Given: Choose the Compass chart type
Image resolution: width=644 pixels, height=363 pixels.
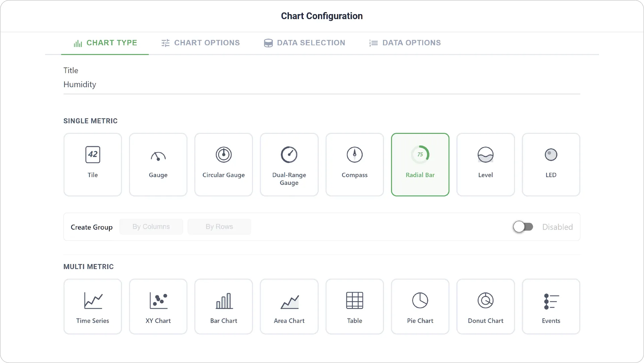Looking at the screenshot, I should [355, 165].
